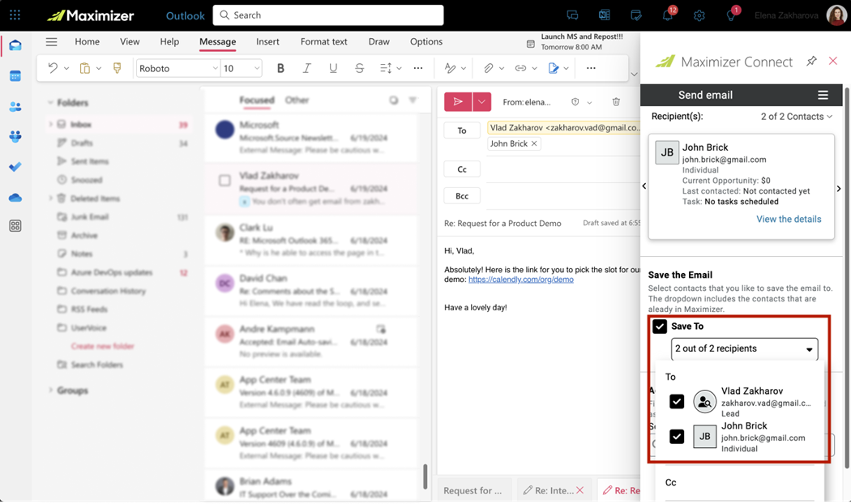Click the attach file paperclip icon
The height and width of the screenshot is (504, 851).
tap(488, 68)
